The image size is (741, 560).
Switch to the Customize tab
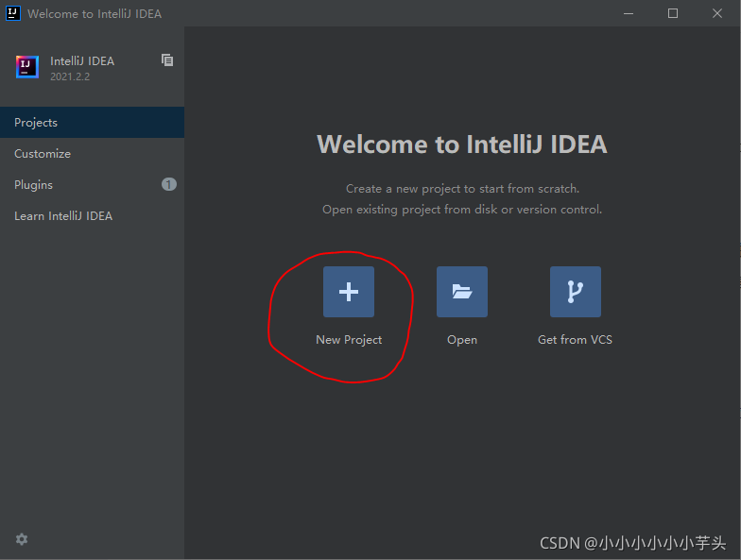pyautogui.click(x=93, y=153)
